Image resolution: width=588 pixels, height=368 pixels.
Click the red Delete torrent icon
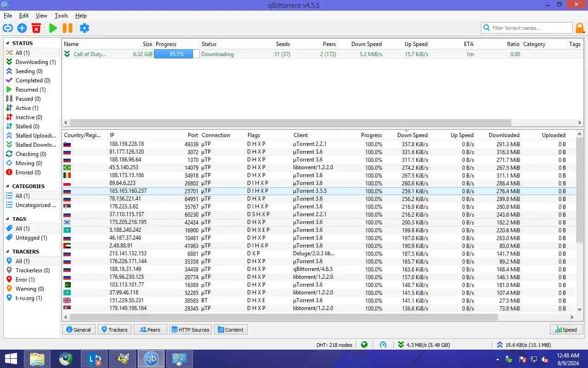36,28
